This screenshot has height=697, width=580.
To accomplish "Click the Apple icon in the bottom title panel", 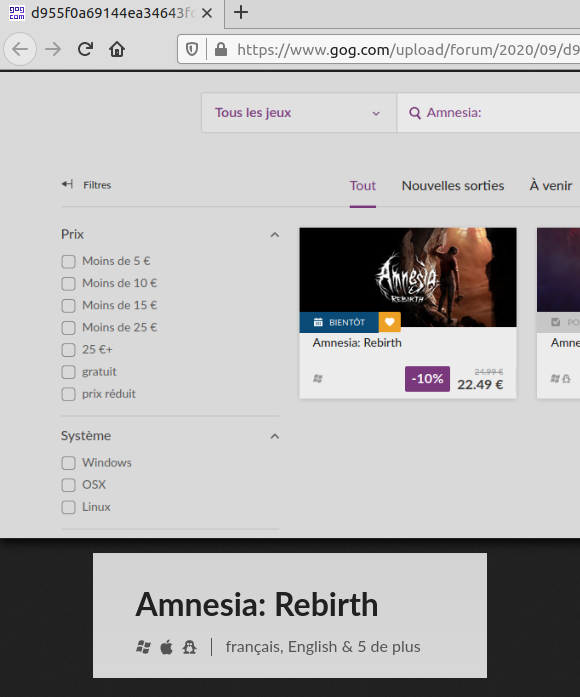I will (x=166, y=647).
